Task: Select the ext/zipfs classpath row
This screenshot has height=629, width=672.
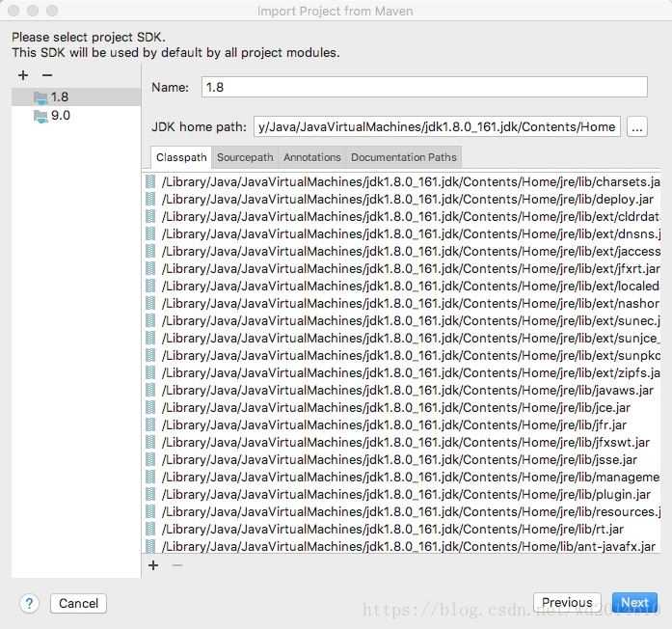Action: (401, 373)
